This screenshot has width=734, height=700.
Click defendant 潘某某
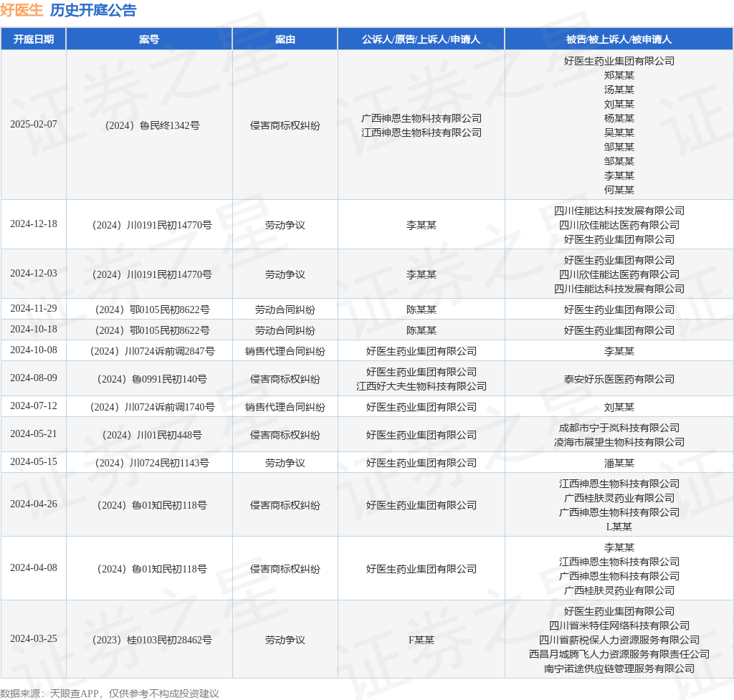pos(619,464)
